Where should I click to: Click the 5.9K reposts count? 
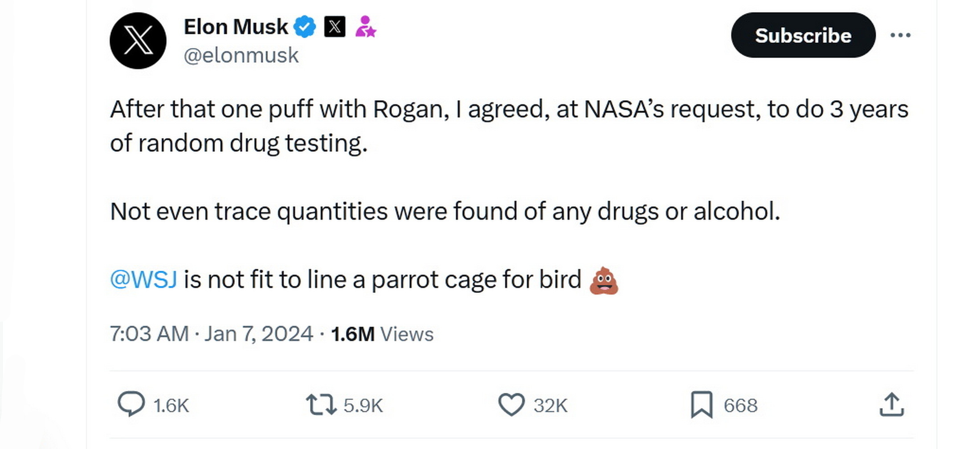point(363,406)
